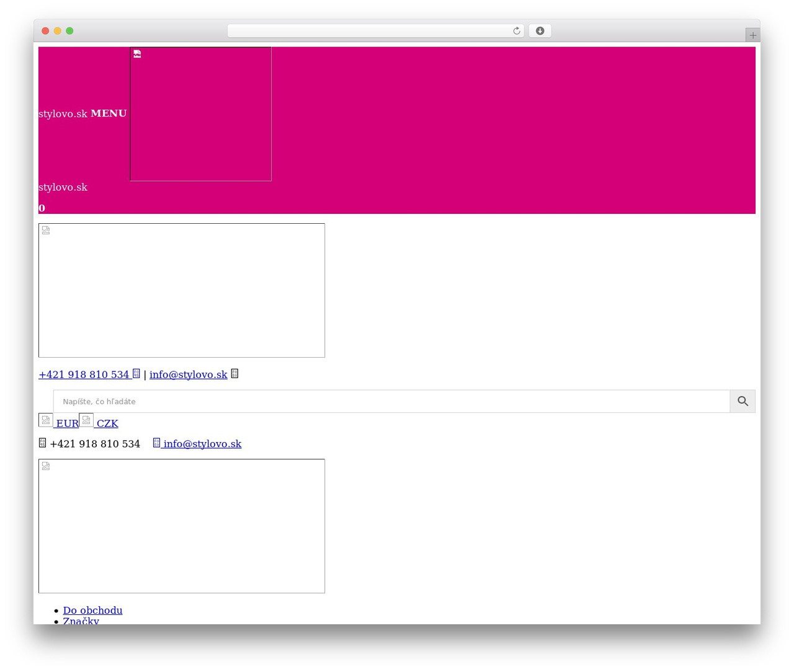794x672 pixels.
Task: Reload the page with browser refresh icon
Action: point(516,31)
